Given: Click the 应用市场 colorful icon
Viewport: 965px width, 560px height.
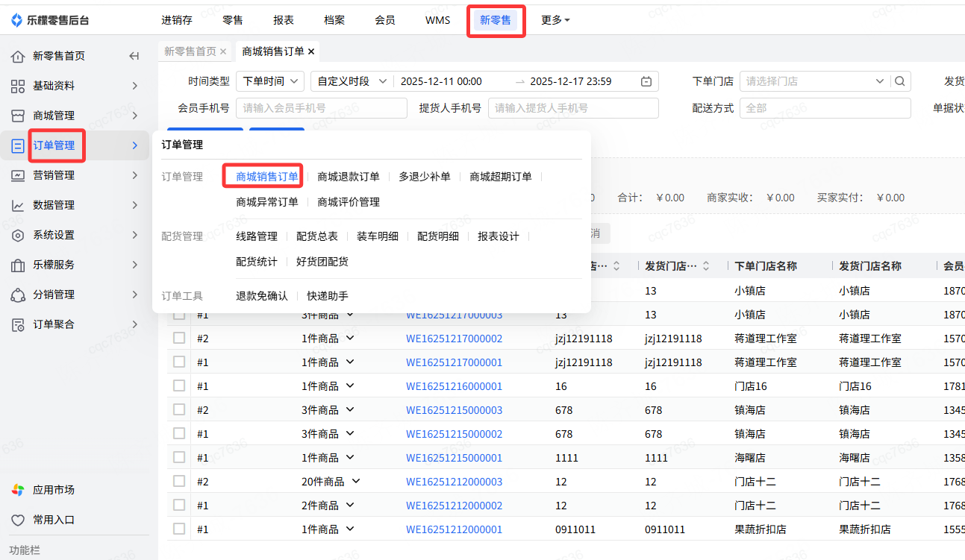Looking at the screenshot, I should coord(18,490).
